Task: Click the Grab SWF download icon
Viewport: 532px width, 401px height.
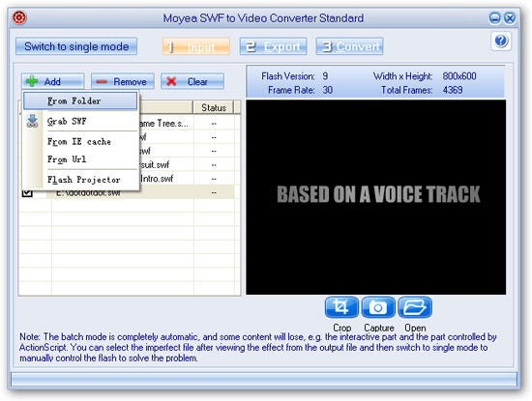Action: pyautogui.click(x=32, y=122)
